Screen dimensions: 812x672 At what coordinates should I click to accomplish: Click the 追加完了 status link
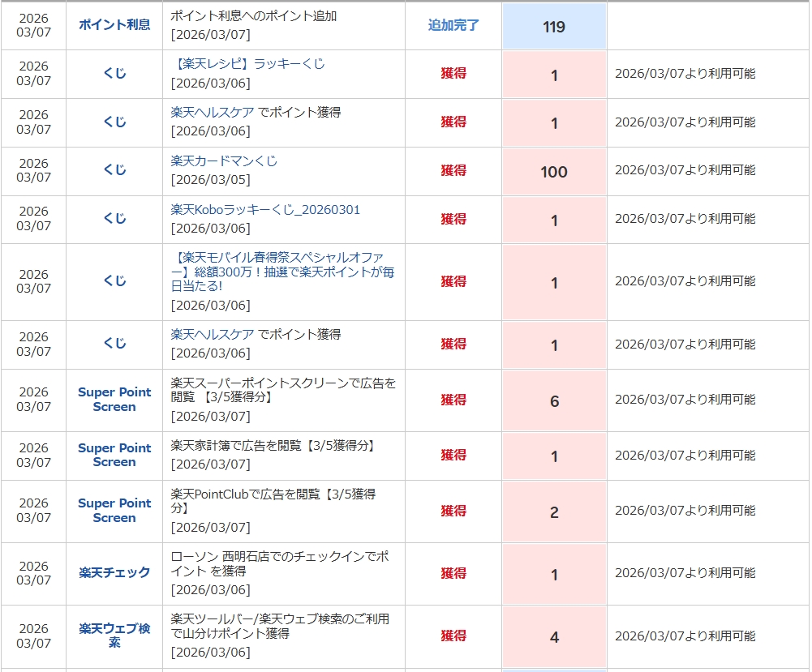(x=453, y=25)
